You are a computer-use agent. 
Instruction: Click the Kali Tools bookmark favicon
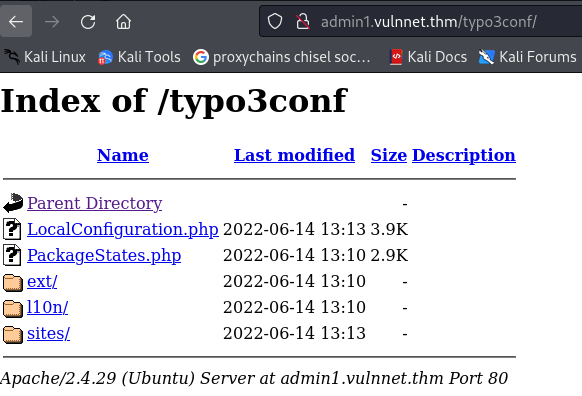coord(105,58)
